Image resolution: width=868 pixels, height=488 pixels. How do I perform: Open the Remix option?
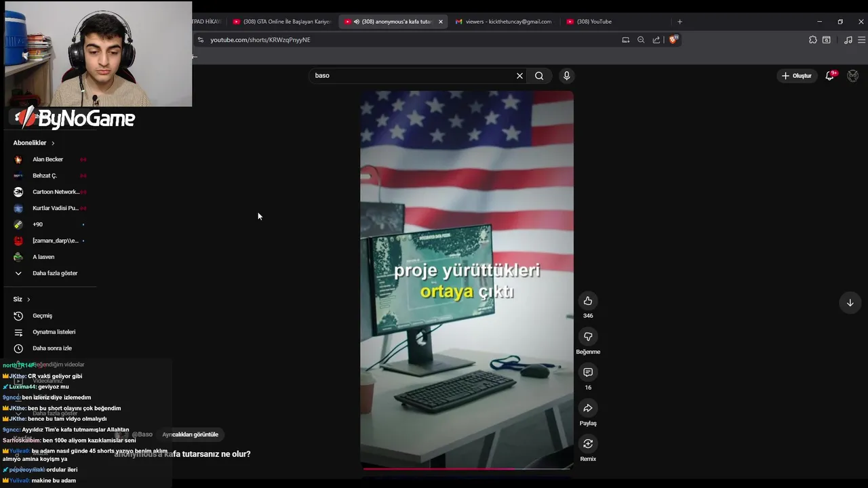tap(588, 444)
